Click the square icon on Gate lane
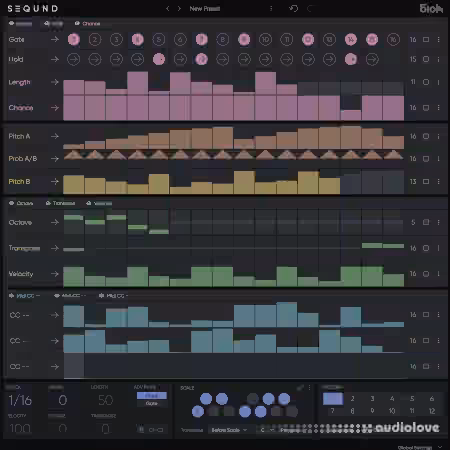The width and height of the screenshot is (450, 450). [x=426, y=39]
